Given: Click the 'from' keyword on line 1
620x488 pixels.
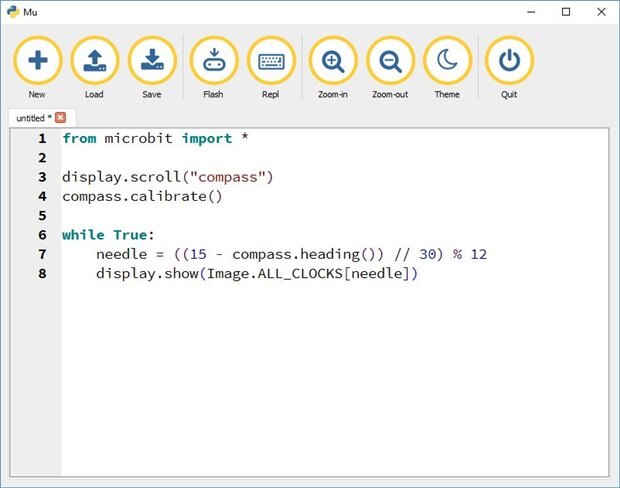Looking at the screenshot, I should tap(79, 138).
